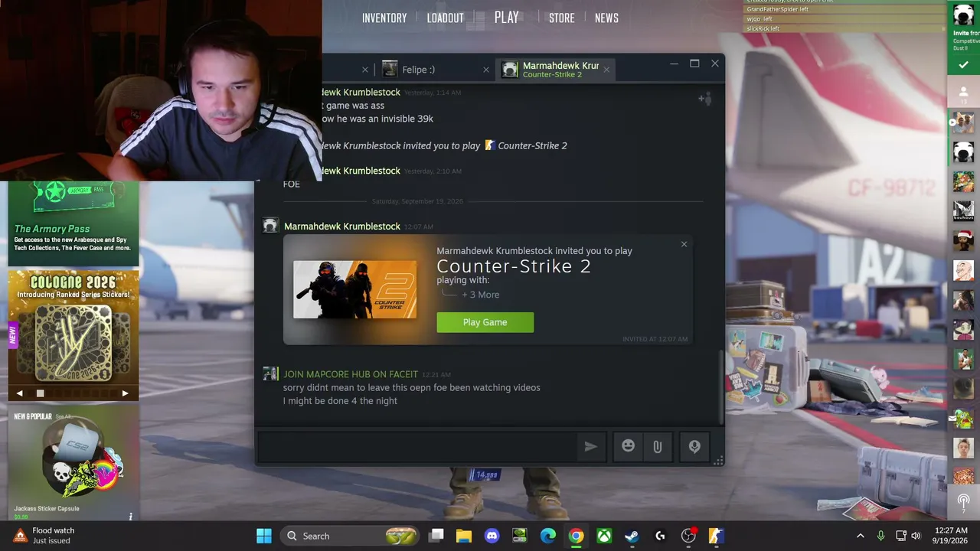Click the Counter-Strike 2 link in invite message

tap(532, 145)
